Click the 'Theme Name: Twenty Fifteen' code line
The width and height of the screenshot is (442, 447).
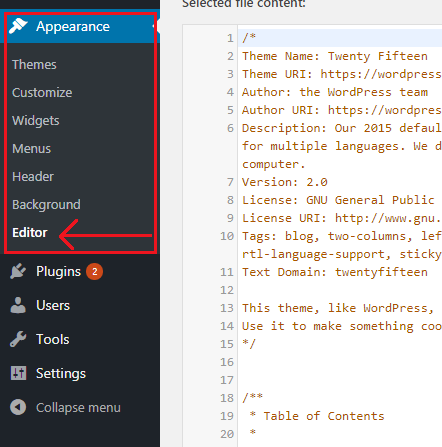click(335, 56)
